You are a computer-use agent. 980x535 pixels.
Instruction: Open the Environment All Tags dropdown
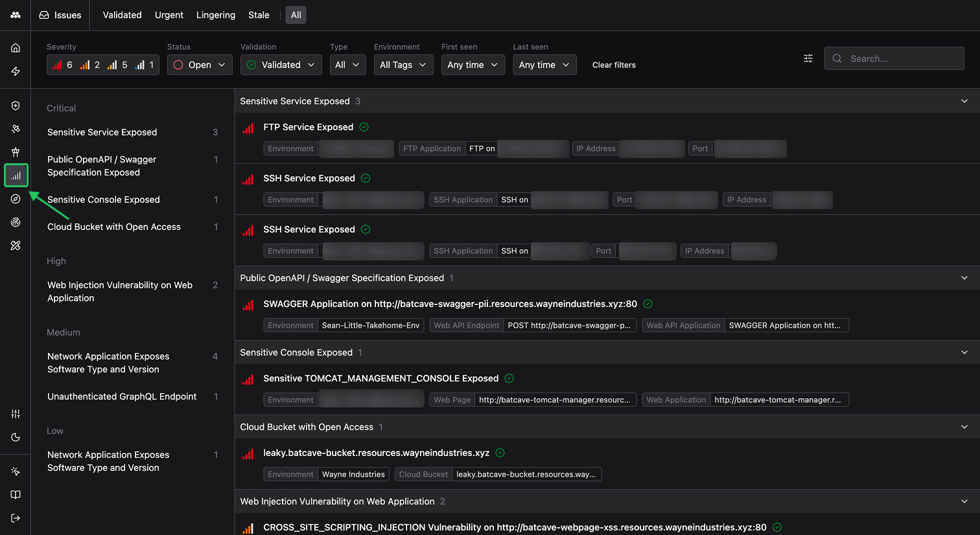tap(403, 65)
